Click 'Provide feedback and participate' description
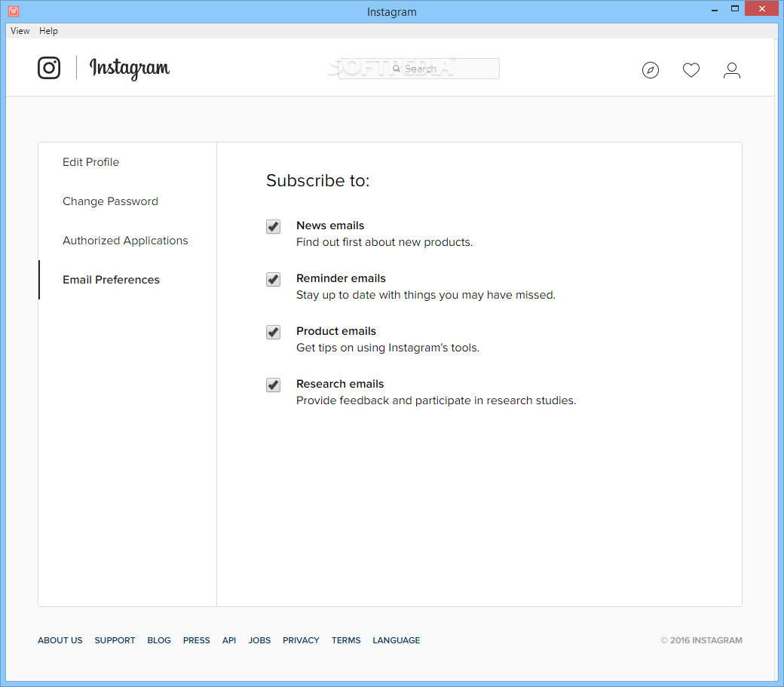Screen dimensions: 784x687 [436, 400]
